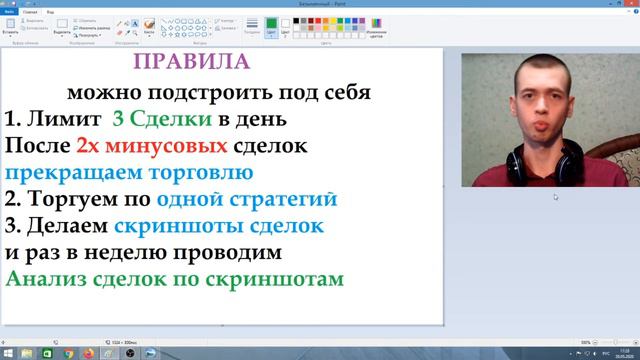Expand the Select (Выделить) dropdown arrow
The image size is (640, 360).
[62, 36]
